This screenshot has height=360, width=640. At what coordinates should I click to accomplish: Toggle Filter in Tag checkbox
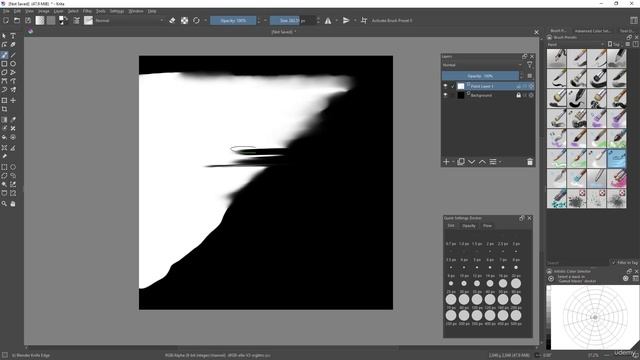coord(613,263)
